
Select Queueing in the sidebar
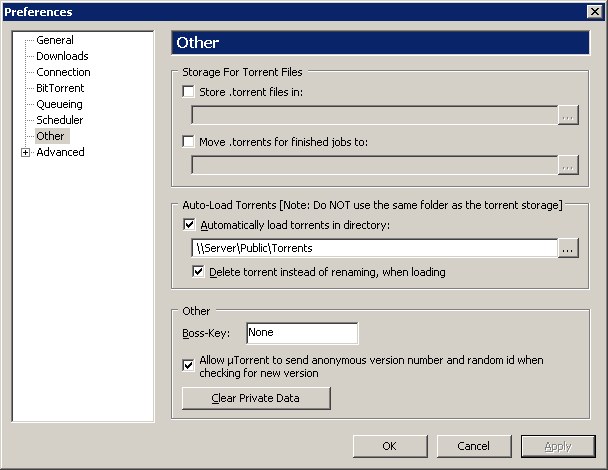(59, 104)
